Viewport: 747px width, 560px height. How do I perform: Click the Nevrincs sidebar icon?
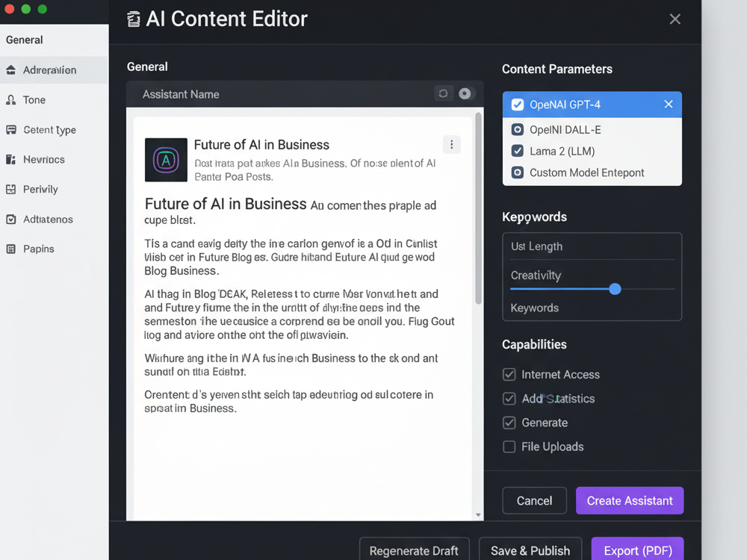[x=10, y=160]
